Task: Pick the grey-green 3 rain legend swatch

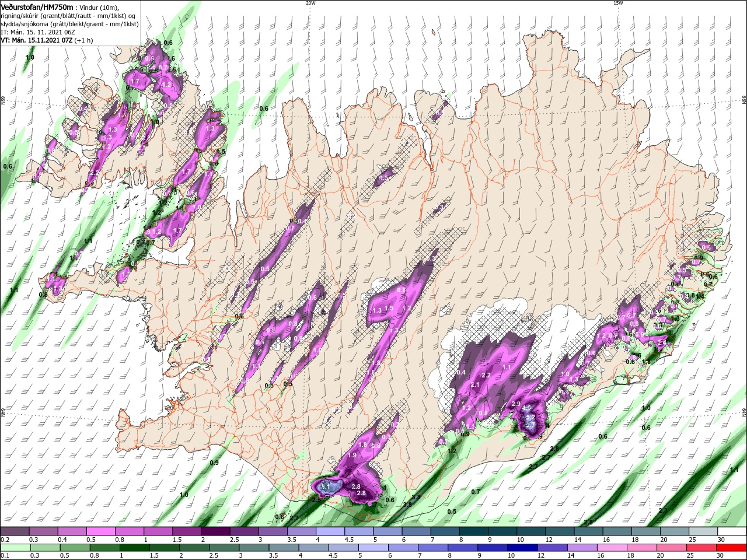Action: pos(254,548)
